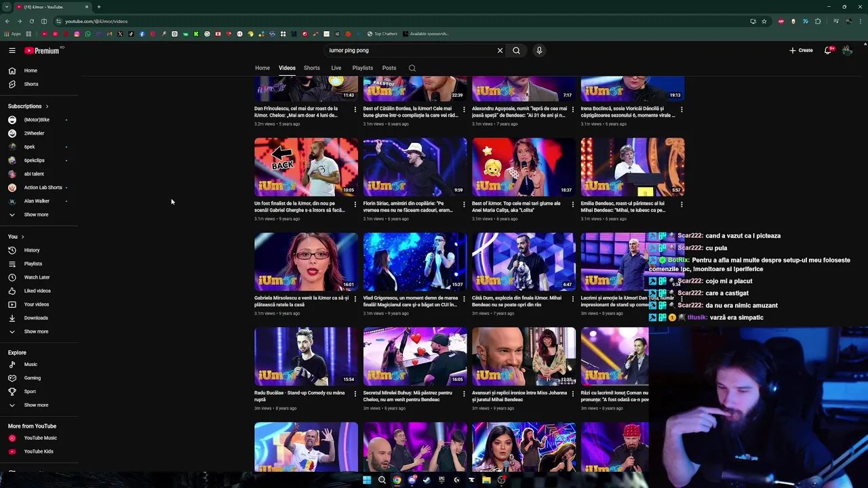
Task: Switch to the Posts tab
Action: [389, 68]
